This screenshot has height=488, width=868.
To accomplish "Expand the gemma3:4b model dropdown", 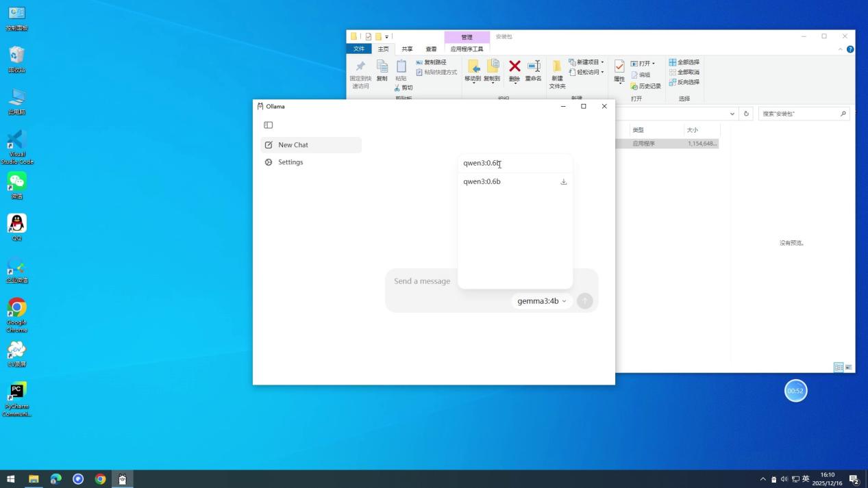I will point(542,301).
